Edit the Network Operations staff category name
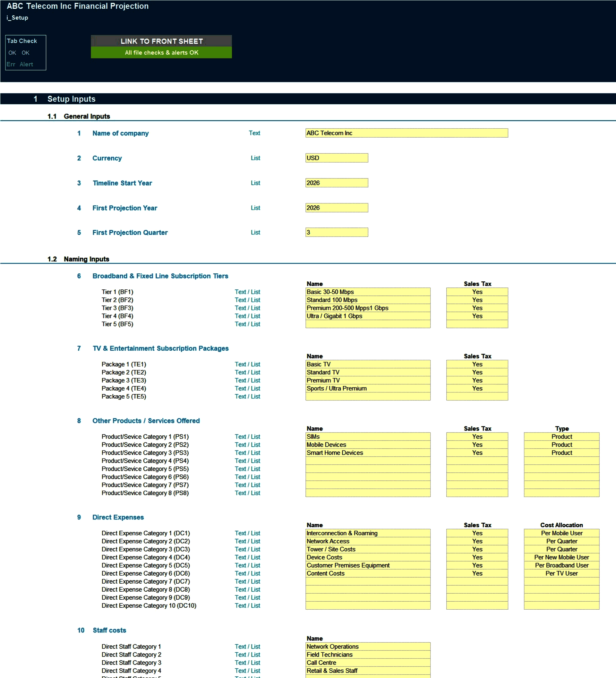 tap(368, 646)
